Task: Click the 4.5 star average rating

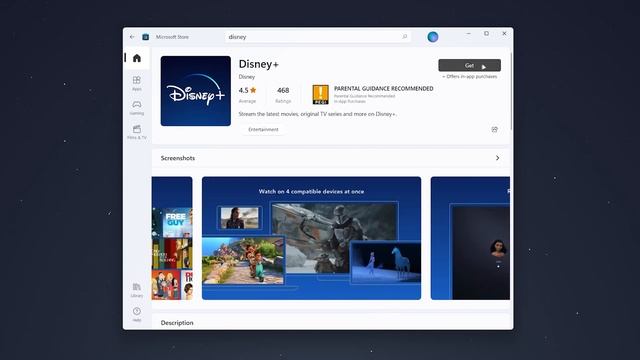Action: (247, 95)
